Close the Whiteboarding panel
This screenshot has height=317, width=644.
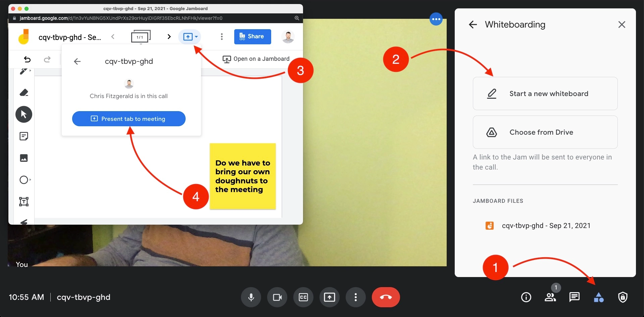[622, 25]
